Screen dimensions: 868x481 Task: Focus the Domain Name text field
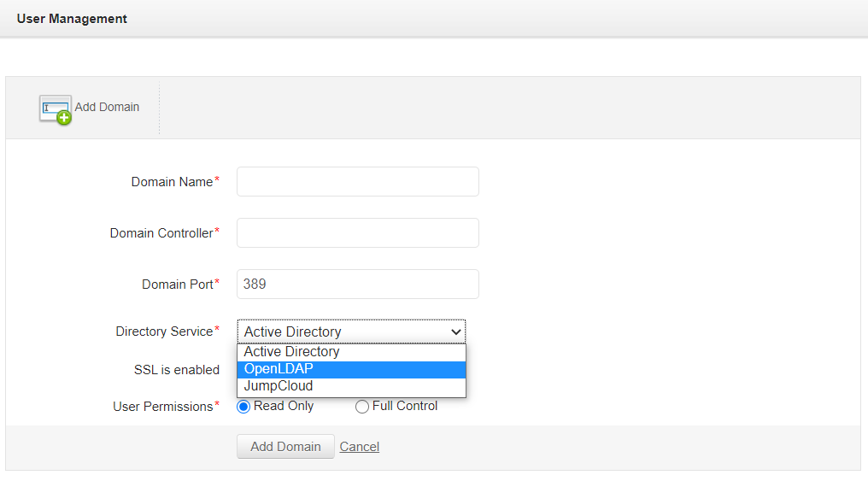pyautogui.click(x=357, y=182)
